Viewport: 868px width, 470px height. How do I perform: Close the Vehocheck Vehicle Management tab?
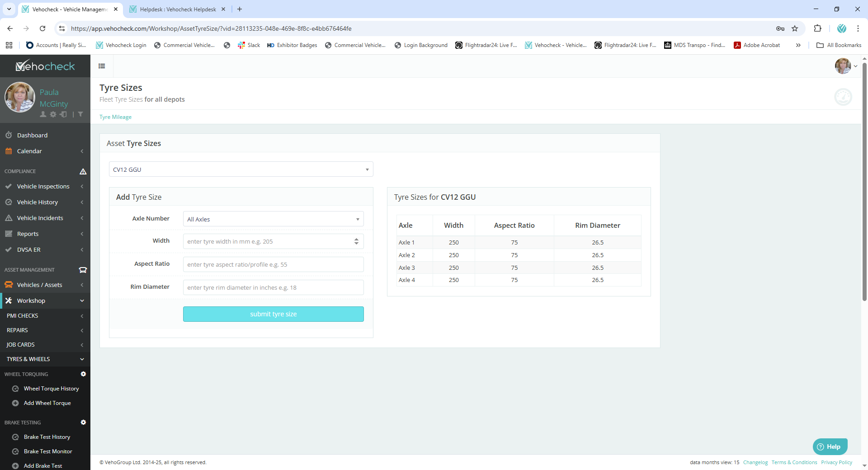pyautogui.click(x=116, y=9)
